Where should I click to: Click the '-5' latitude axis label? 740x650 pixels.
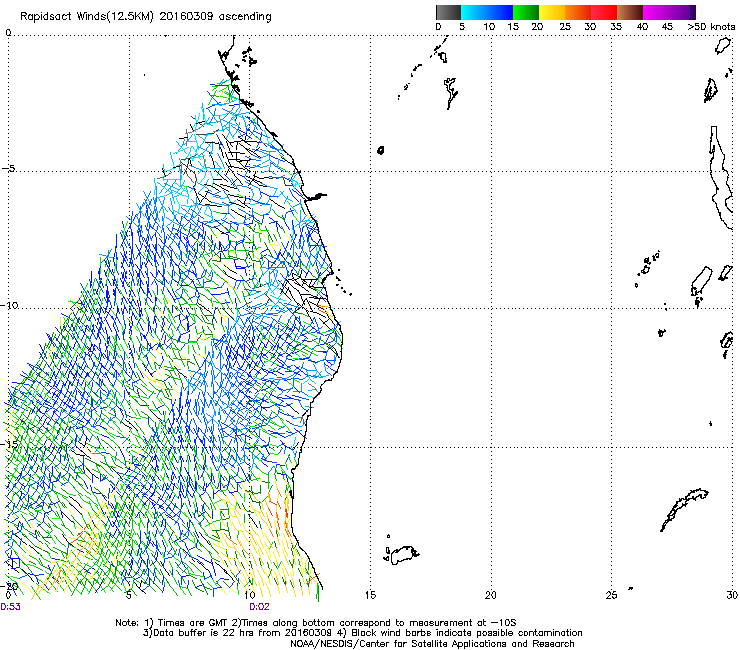pyautogui.click(x=8, y=169)
